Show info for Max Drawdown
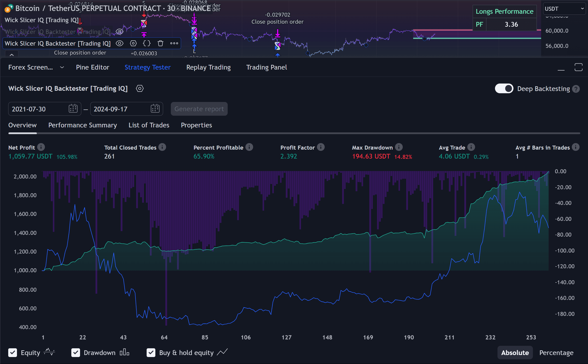Image resolution: width=588 pixels, height=364 pixels. tap(399, 147)
